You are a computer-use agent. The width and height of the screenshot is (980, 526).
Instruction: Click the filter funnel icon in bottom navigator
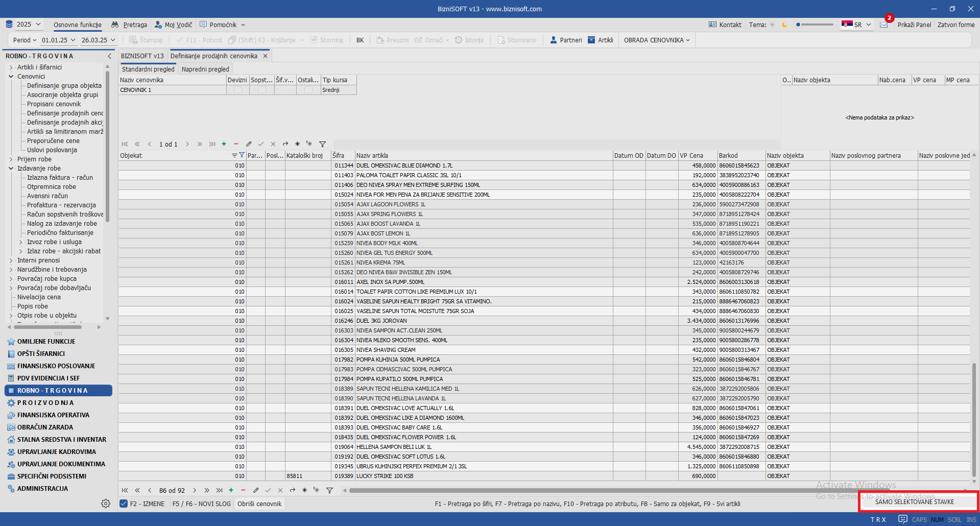pos(330,490)
